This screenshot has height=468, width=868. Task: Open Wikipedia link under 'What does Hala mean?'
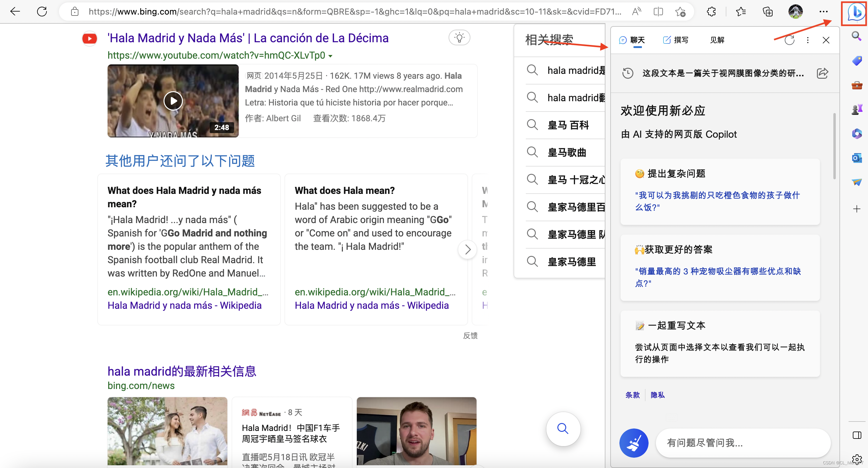372,305
